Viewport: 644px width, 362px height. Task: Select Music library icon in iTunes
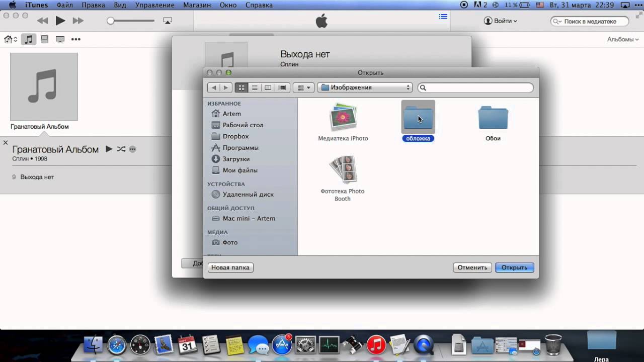(x=29, y=39)
